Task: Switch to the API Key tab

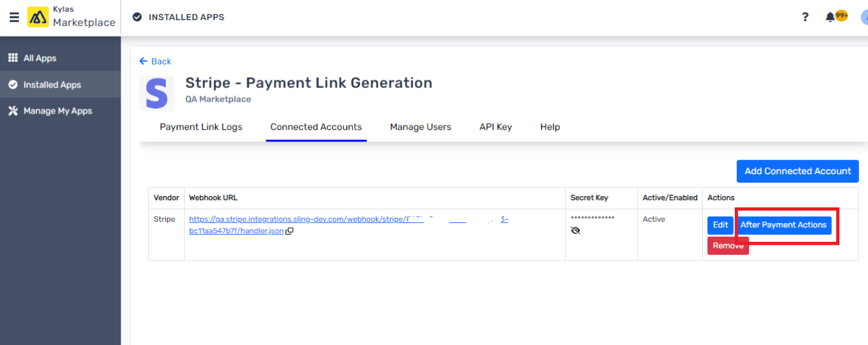Action: click(x=495, y=127)
